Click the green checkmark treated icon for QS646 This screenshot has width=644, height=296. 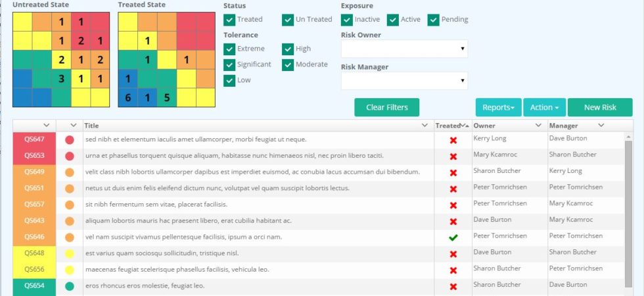[x=453, y=237]
